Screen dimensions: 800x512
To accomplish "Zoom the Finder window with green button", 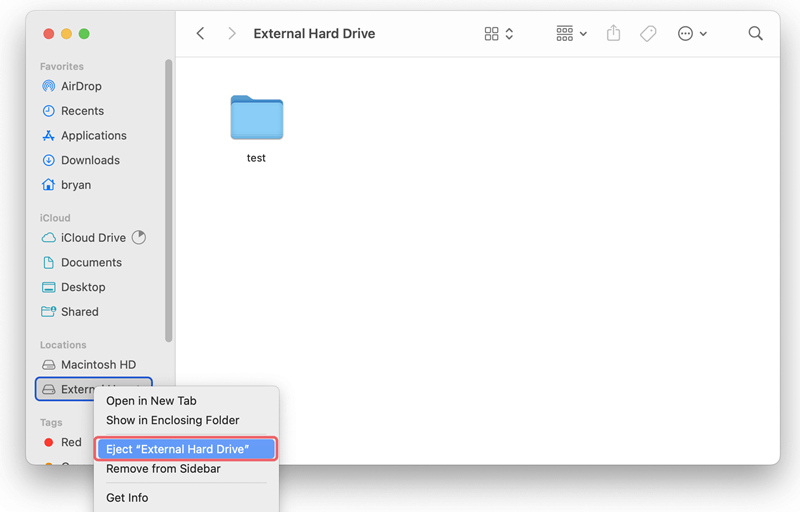I will tap(84, 34).
